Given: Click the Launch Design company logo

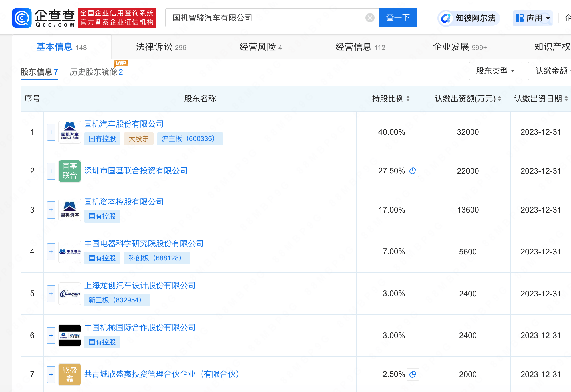Looking at the screenshot, I should pos(70,294).
